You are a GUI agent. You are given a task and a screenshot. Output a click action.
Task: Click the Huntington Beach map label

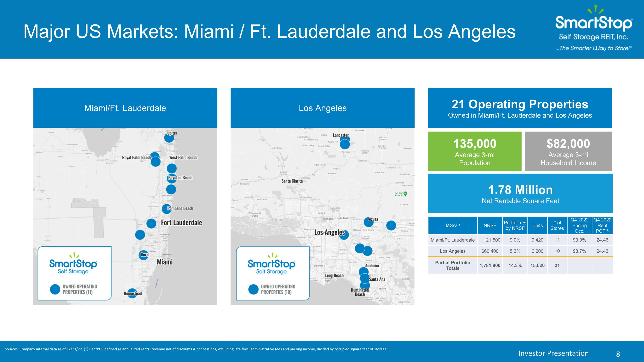(x=360, y=292)
